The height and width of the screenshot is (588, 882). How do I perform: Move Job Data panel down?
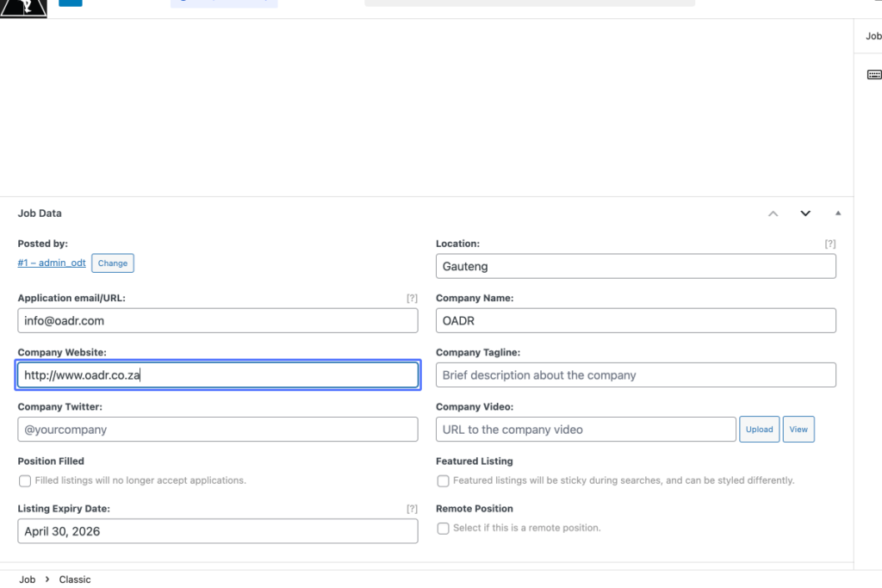point(805,214)
